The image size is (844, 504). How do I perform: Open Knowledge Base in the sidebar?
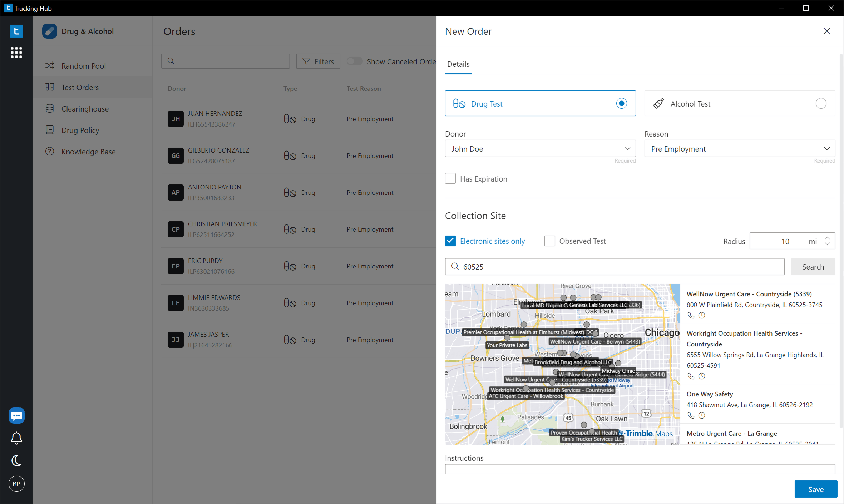tap(92, 152)
